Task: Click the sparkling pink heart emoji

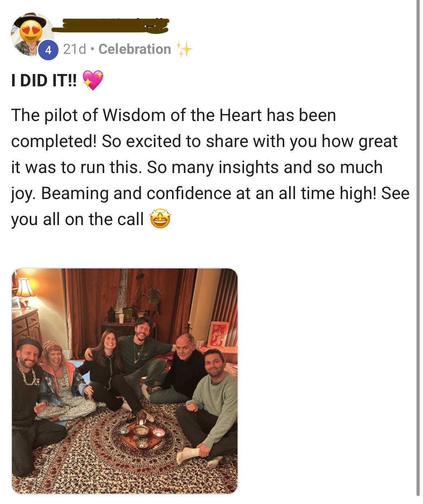Action: coord(93,80)
